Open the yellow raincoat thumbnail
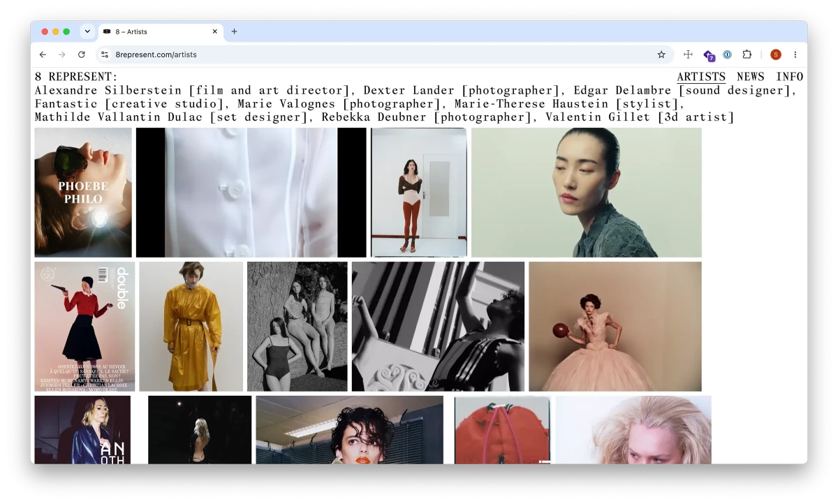Image resolution: width=838 pixels, height=504 pixels. [x=191, y=327]
